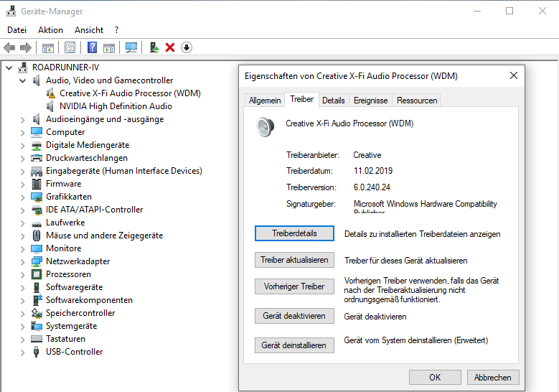Click the NVIDIA High Definition Audio speaker icon
Viewport: 559px width, 392px height.
[x=50, y=106]
